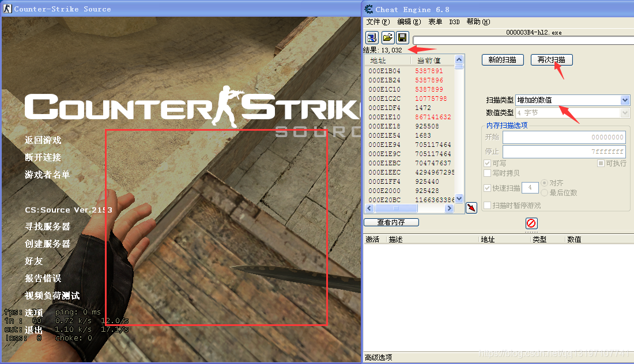Open the 文件 menu in Cheat Engine
This screenshot has width=634, height=364.
[x=378, y=22]
